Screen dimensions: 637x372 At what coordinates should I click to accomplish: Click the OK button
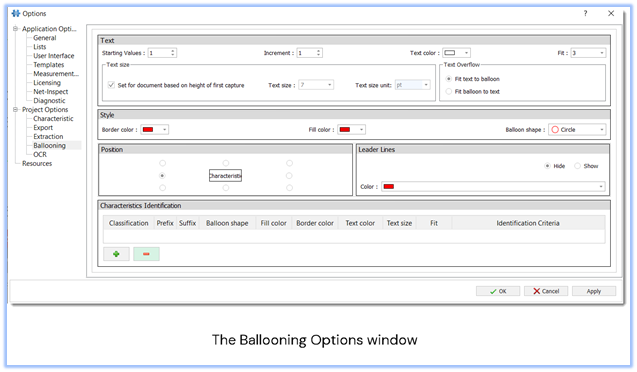[498, 291]
